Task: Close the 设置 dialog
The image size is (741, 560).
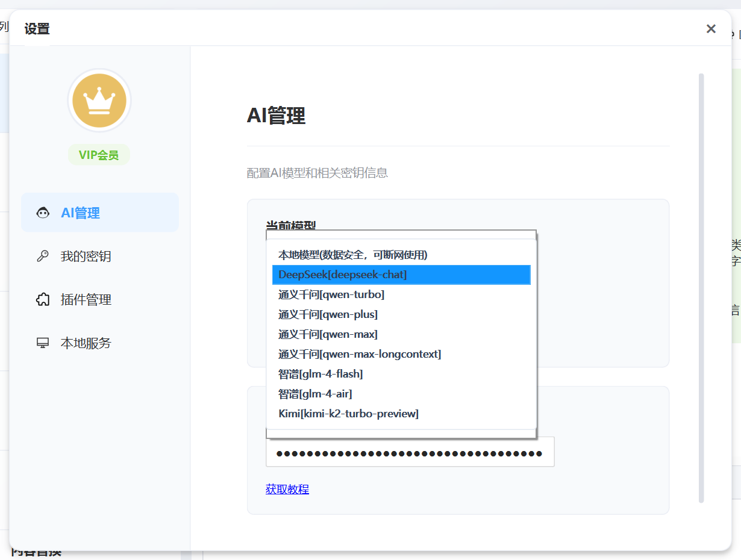Action: pos(711,28)
